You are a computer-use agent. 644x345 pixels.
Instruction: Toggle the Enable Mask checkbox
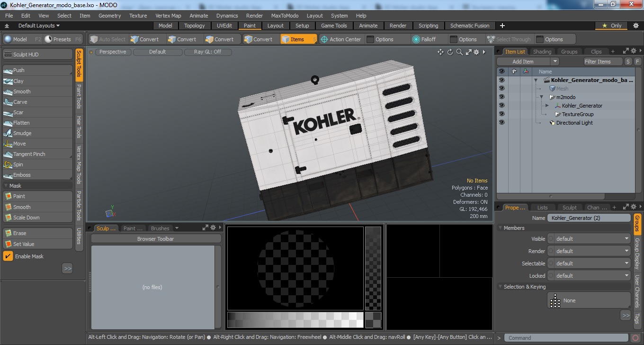8,256
